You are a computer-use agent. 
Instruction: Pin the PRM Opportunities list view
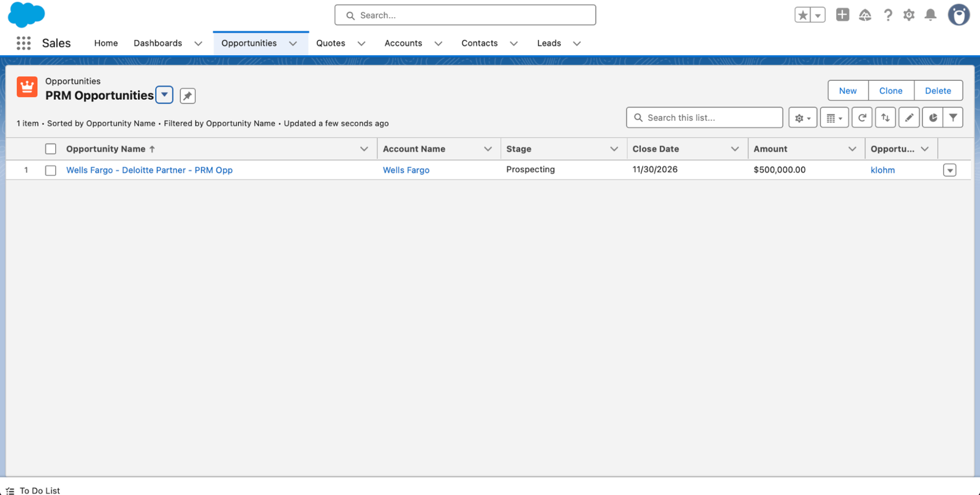(x=187, y=96)
